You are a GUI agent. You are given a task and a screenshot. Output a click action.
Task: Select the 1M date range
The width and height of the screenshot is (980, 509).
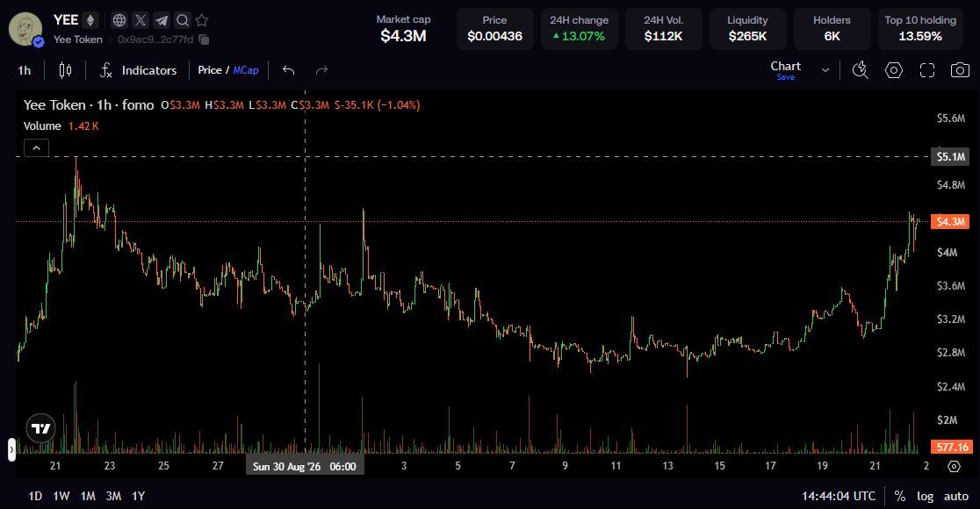pyautogui.click(x=88, y=496)
